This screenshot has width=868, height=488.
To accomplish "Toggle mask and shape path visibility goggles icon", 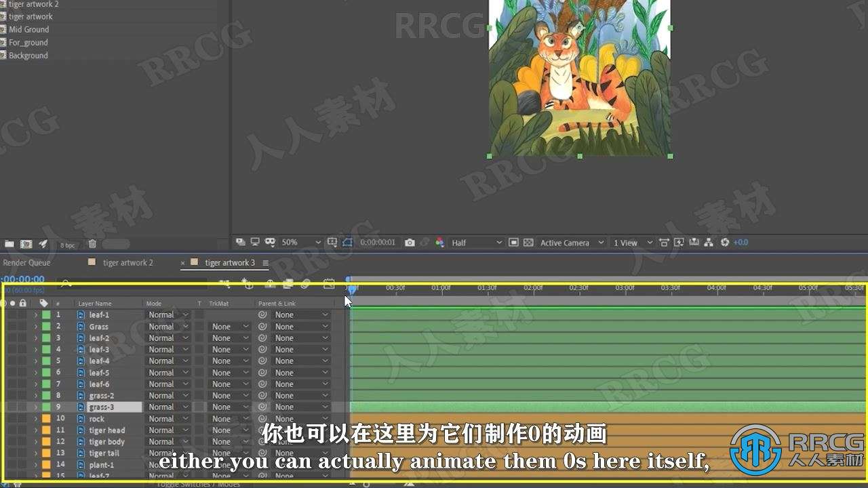I will (x=270, y=242).
